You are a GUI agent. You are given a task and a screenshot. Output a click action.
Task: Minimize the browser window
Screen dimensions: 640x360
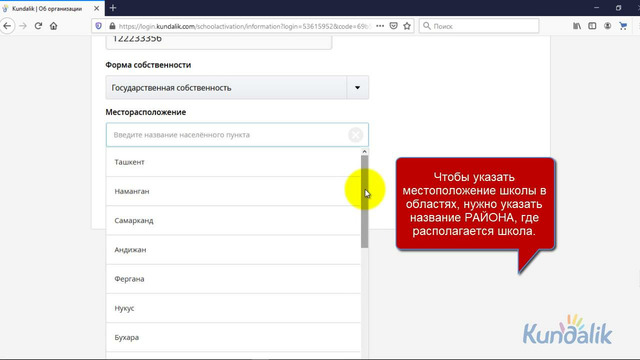click(596, 8)
